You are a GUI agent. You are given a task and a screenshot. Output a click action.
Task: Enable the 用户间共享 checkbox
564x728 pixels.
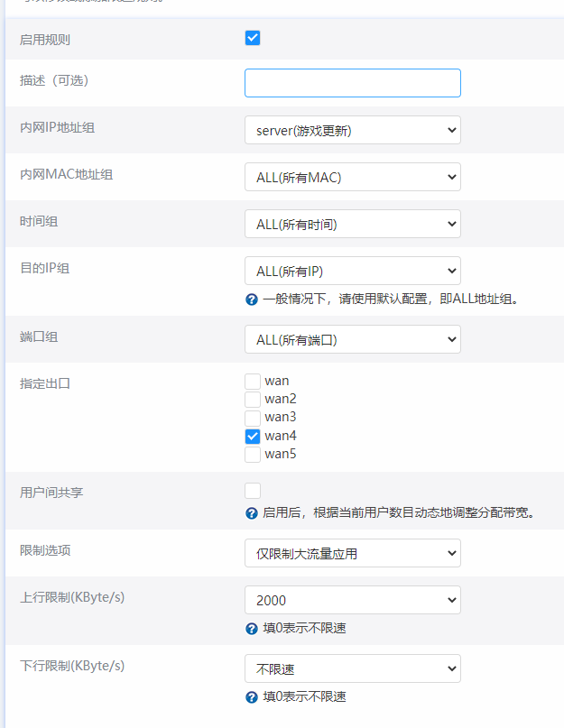(x=253, y=491)
